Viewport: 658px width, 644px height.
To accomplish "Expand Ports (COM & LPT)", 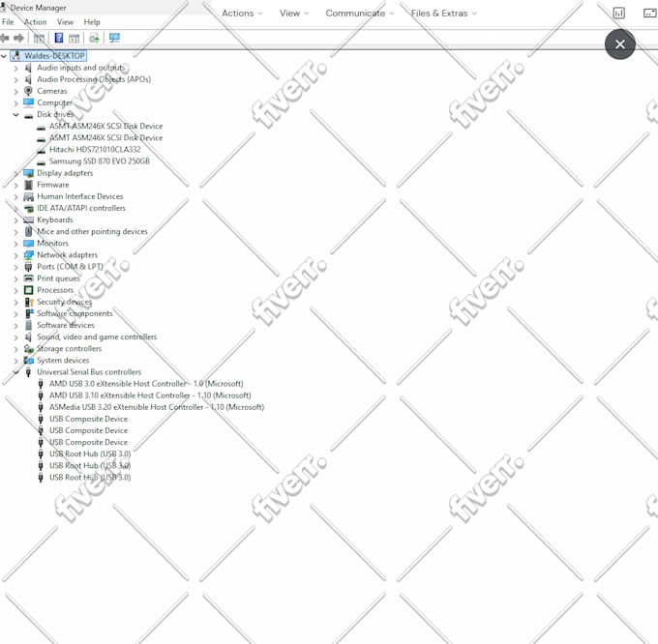I will coord(15,267).
